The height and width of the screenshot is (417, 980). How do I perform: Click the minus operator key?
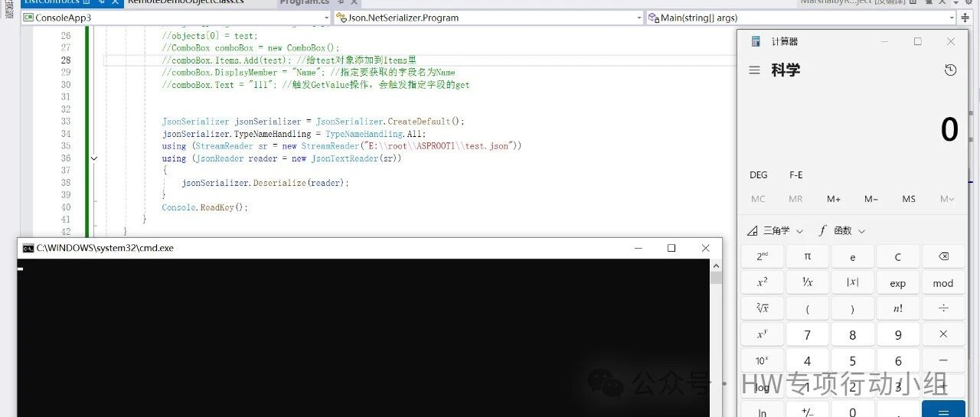click(x=943, y=360)
